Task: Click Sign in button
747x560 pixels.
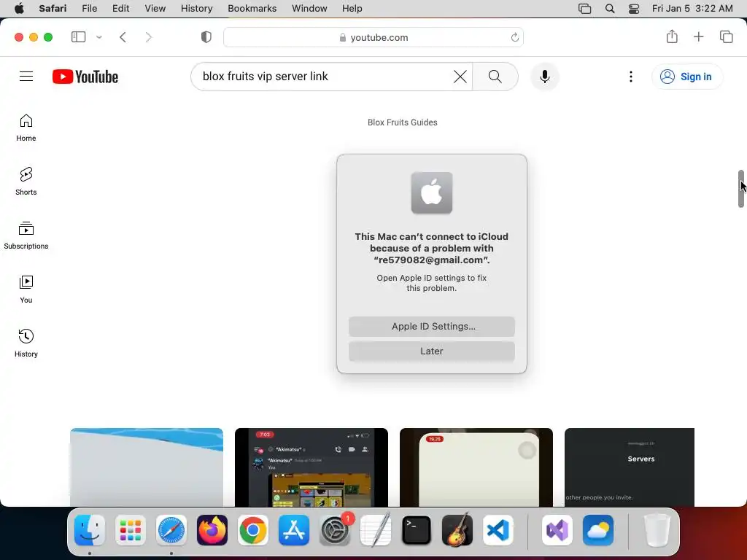Action: [687, 77]
